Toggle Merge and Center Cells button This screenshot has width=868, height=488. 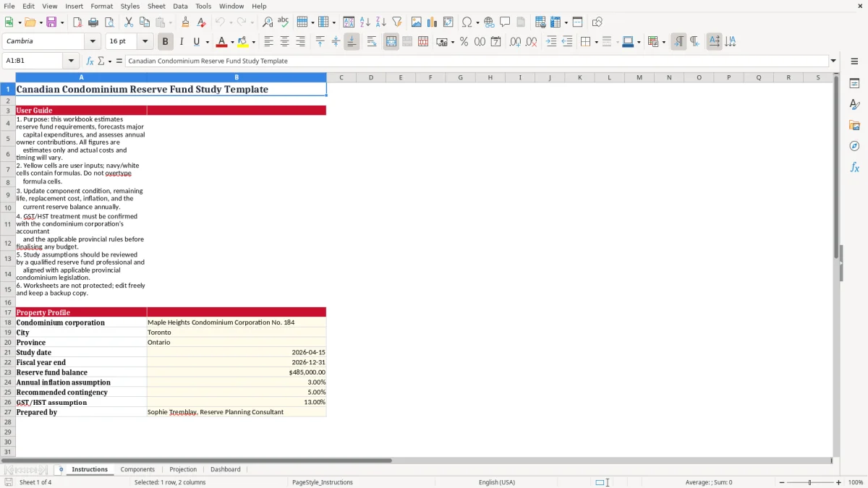(x=391, y=42)
